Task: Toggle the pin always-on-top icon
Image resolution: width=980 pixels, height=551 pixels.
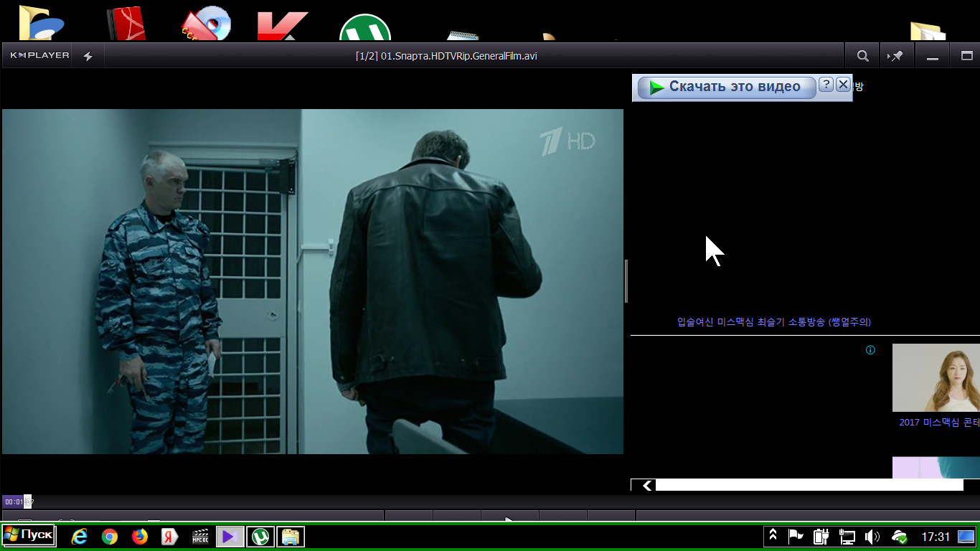Action: pyautogui.click(x=896, y=56)
